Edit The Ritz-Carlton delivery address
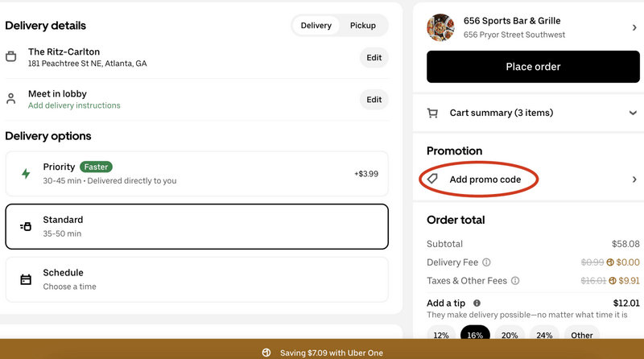 [374, 57]
